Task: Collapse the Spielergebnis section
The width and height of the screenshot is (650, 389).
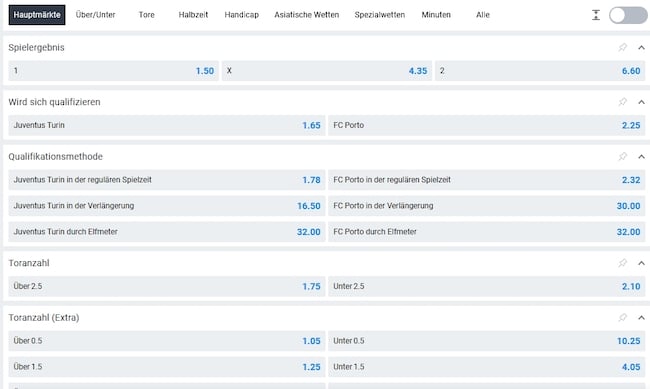Action: (641, 48)
